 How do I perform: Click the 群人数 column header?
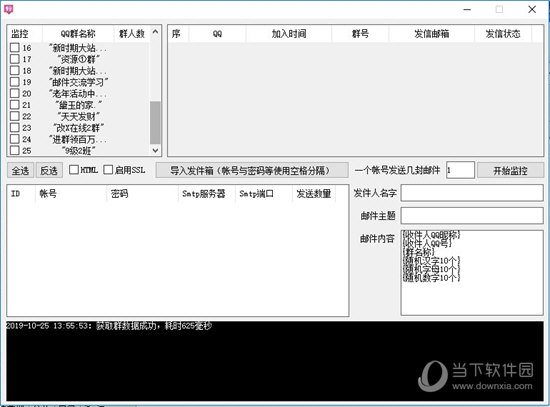(132, 34)
